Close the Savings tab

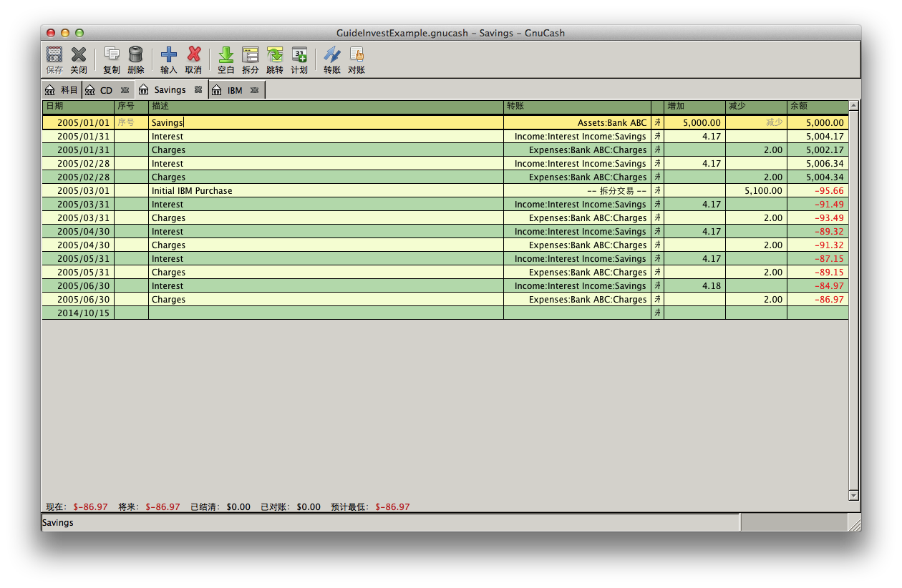pyautogui.click(x=198, y=90)
